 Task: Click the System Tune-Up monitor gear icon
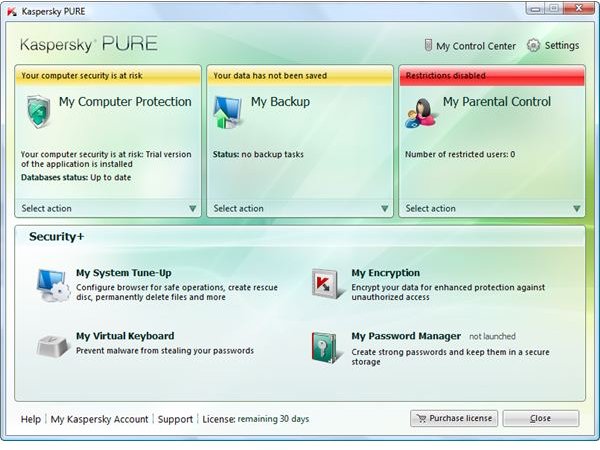tap(53, 285)
